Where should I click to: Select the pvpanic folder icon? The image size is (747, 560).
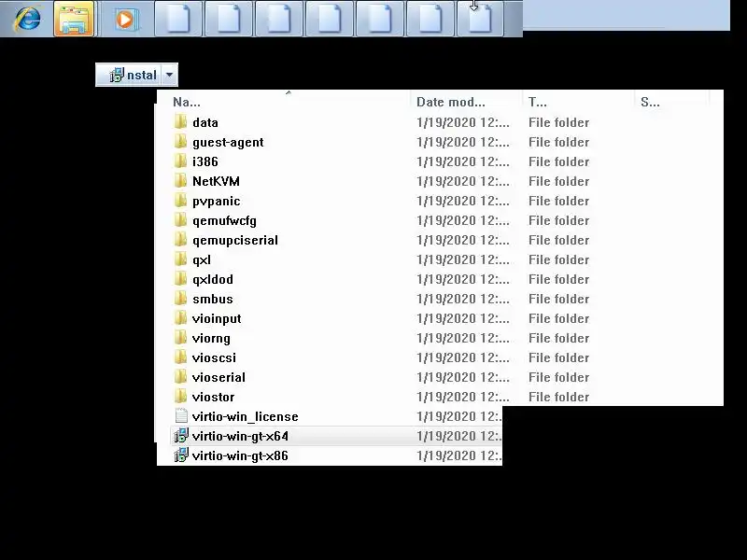(x=180, y=200)
